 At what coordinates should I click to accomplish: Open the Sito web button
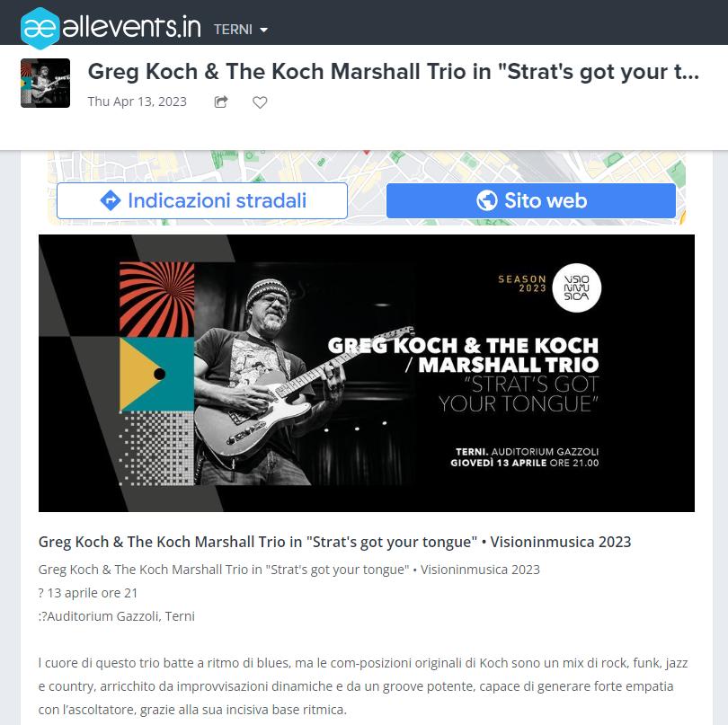(x=530, y=200)
